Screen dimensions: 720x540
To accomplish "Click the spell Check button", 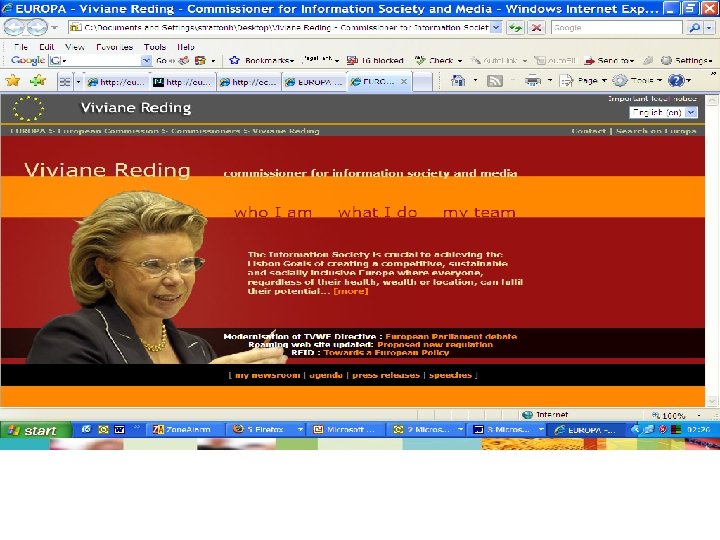I will click(x=438, y=61).
